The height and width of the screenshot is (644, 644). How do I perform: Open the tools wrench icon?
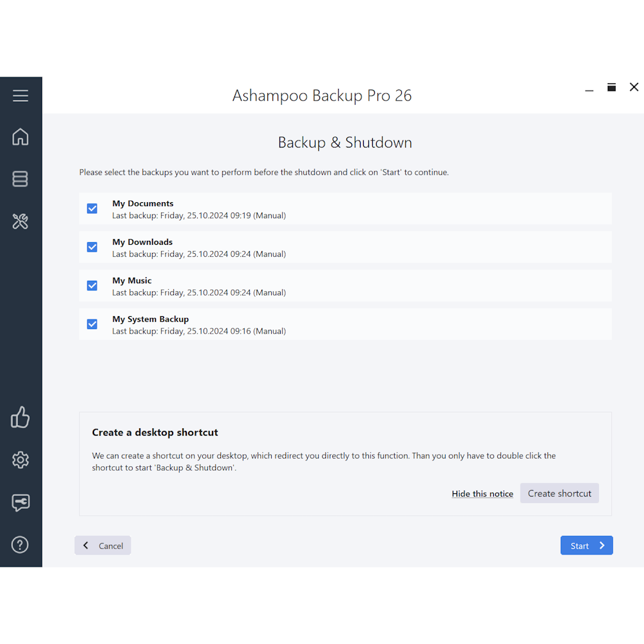[x=21, y=222]
